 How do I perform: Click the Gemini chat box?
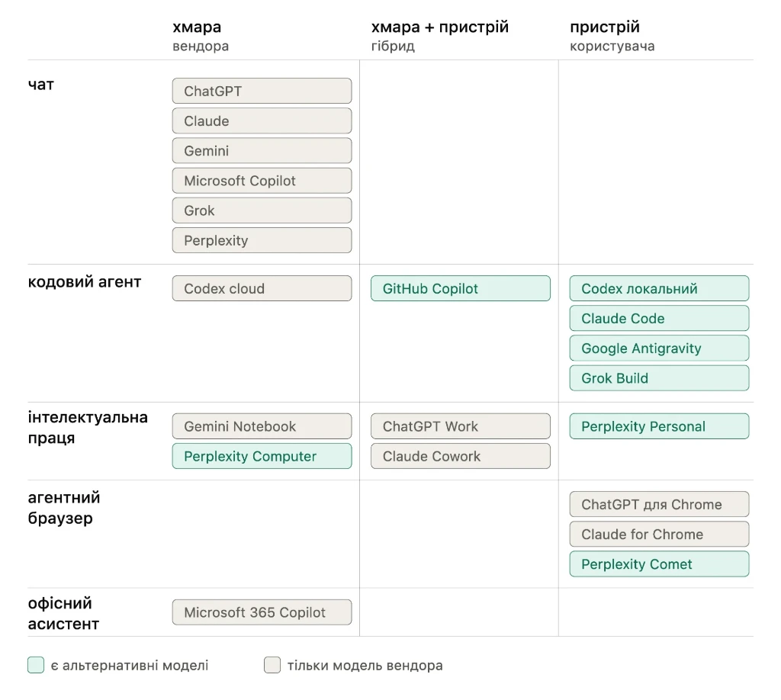262,151
